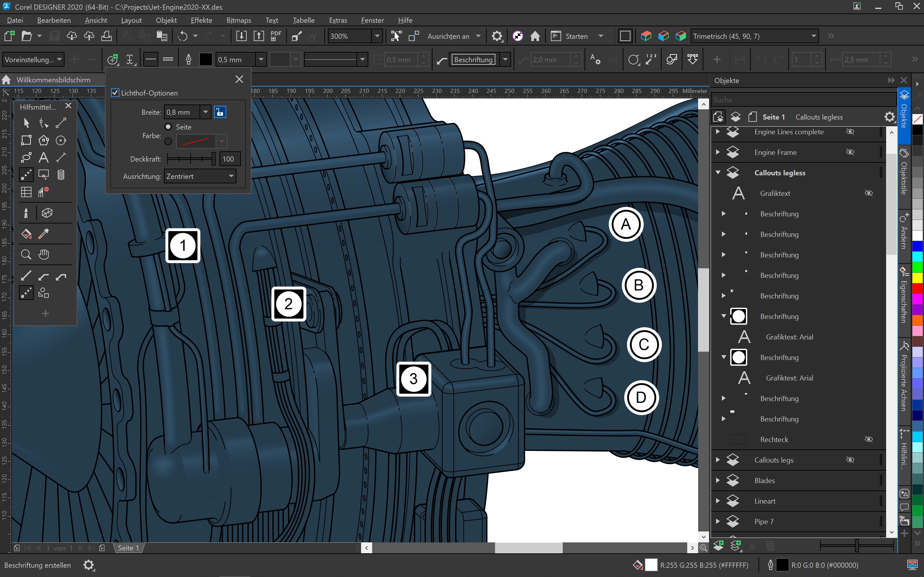
Task: Open the zoom level 300% dropdown
Action: click(x=377, y=36)
